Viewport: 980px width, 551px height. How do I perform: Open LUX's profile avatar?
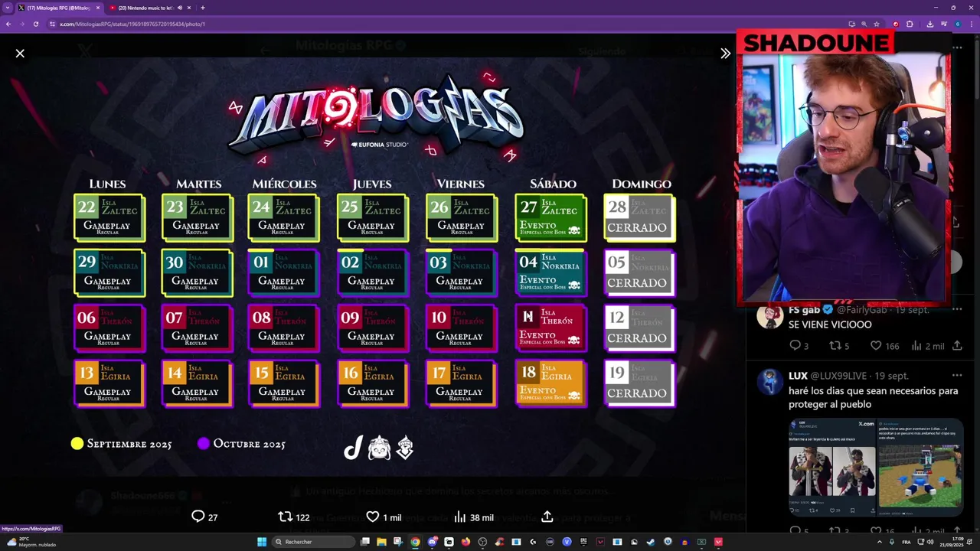[x=769, y=381]
